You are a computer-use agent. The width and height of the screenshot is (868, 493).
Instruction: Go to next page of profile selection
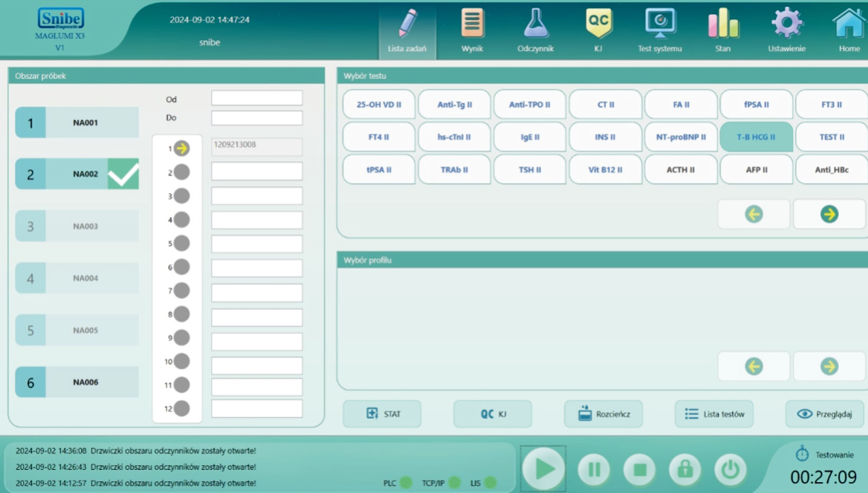tap(829, 366)
